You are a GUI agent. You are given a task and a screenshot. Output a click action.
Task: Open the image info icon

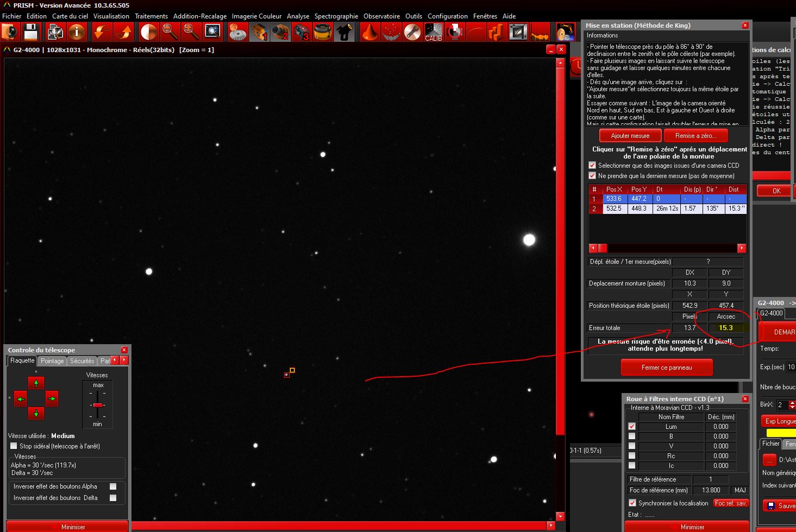pos(77,33)
